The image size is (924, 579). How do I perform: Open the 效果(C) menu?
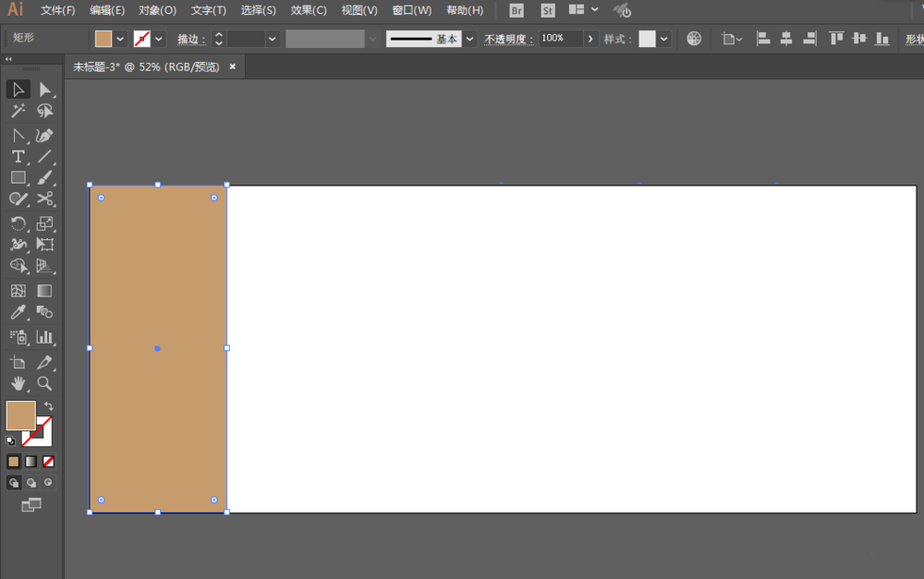tap(309, 10)
